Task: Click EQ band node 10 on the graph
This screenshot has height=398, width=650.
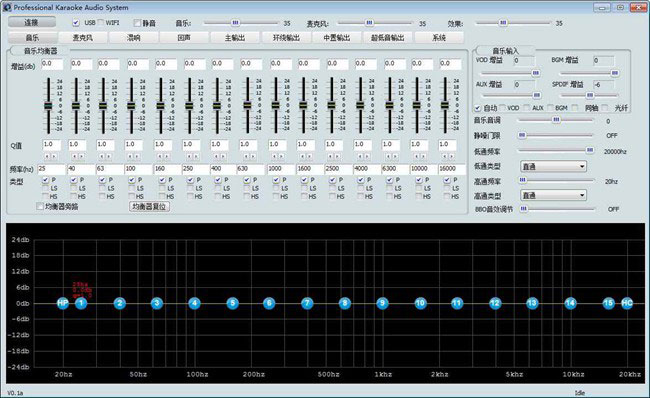Action: pos(420,303)
